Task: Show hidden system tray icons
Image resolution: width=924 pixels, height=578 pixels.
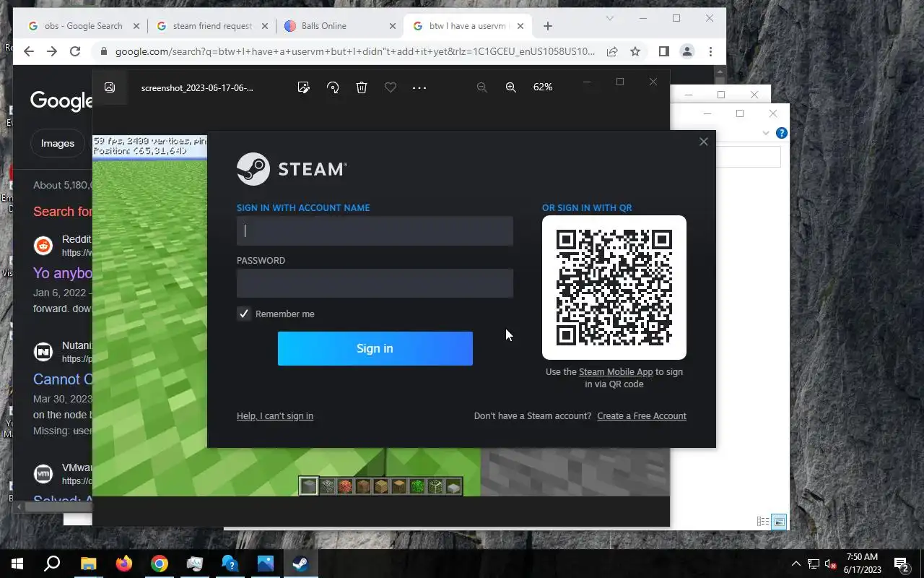Action: [796, 564]
